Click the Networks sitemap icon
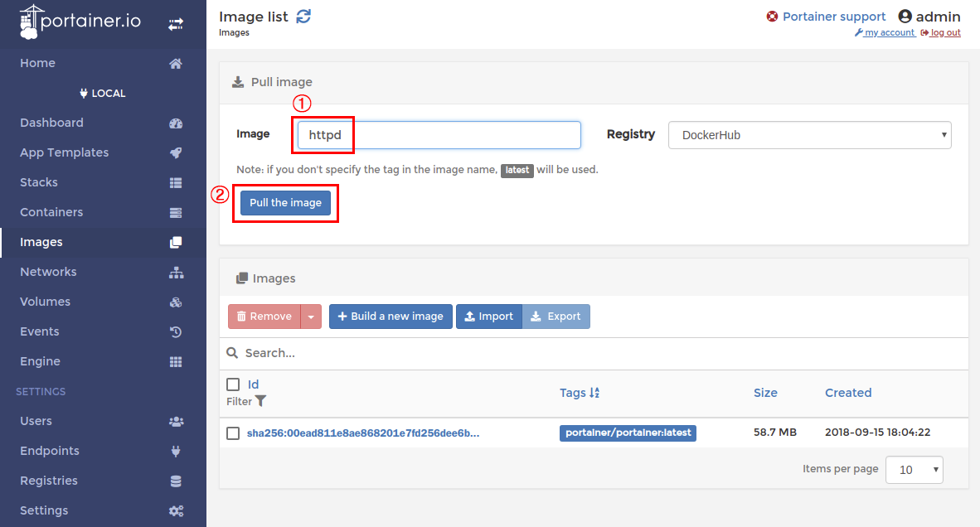This screenshot has height=527, width=980. click(175, 273)
